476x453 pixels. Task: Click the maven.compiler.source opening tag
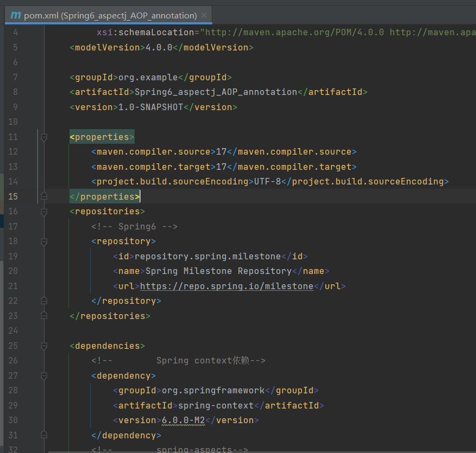point(150,151)
